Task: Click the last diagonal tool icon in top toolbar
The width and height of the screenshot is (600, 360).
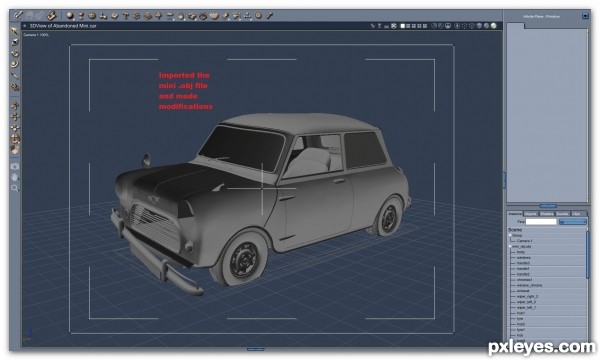Action: point(269,16)
